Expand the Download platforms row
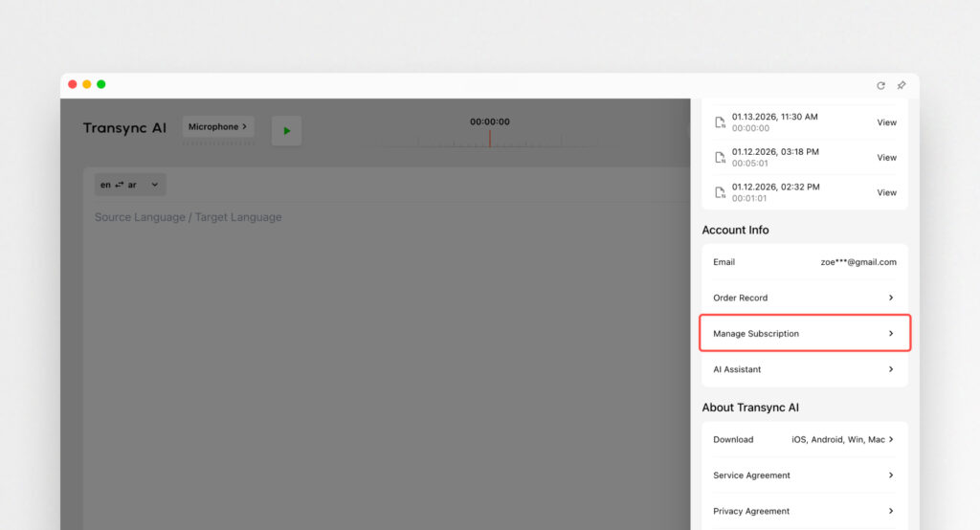Viewport: 980px width, 530px height. 804,440
